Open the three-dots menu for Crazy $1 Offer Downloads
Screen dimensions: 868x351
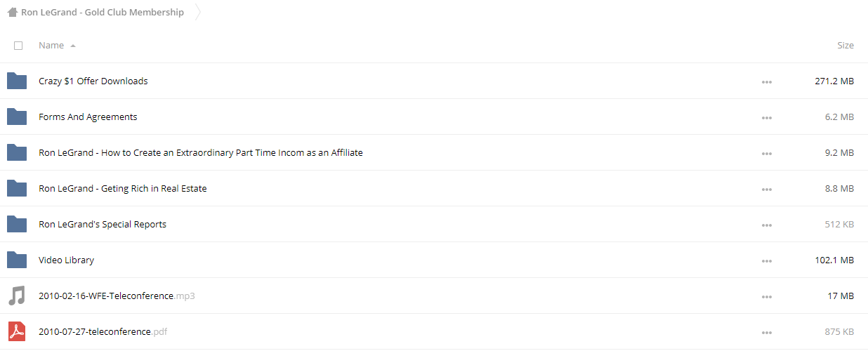766,82
